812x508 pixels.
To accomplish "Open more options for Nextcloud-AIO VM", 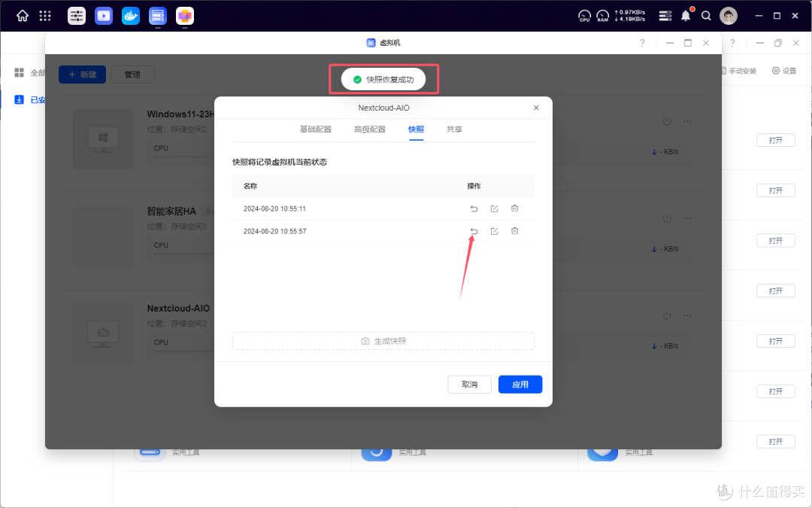I will pyautogui.click(x=687, y=315).
